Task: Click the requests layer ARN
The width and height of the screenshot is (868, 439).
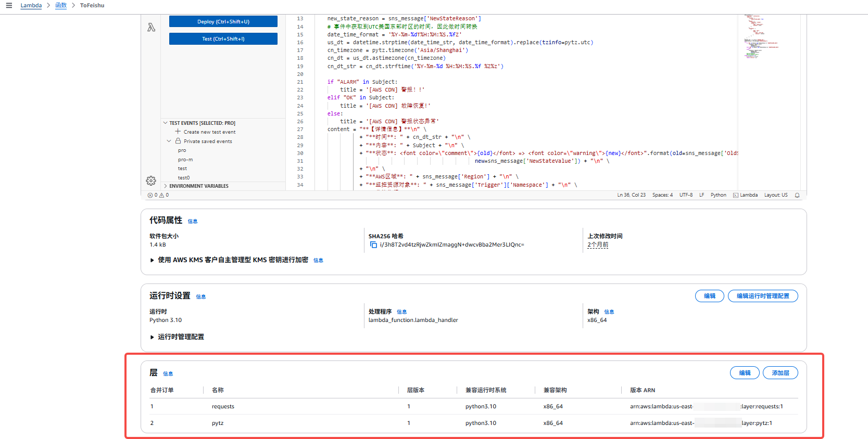Action: point(707,407)
